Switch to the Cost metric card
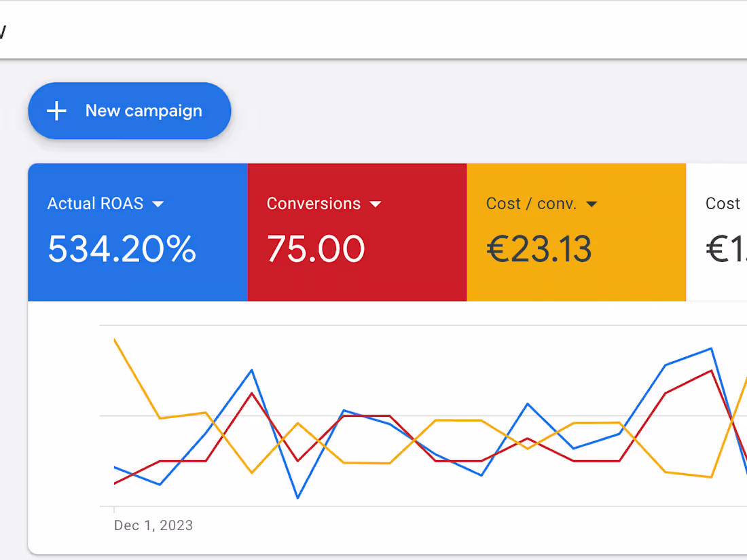The height and width of the screenshot is (560, 747). pos(723,231)
